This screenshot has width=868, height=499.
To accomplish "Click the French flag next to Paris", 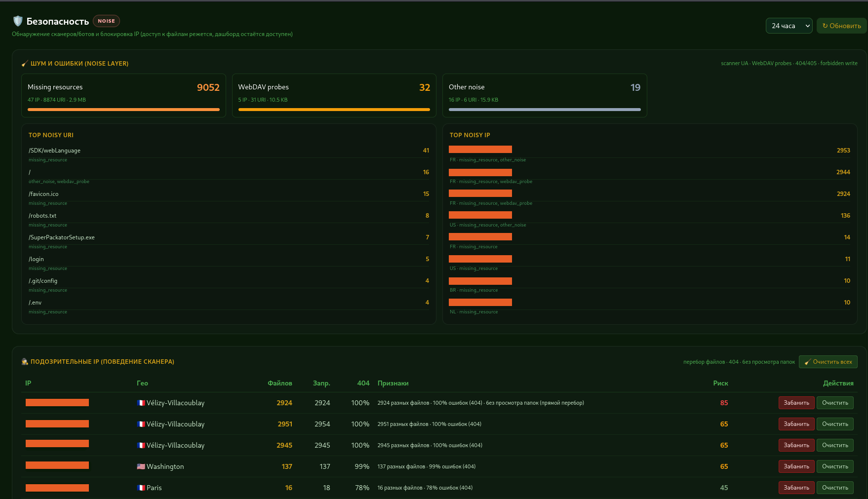I will 141,488.
